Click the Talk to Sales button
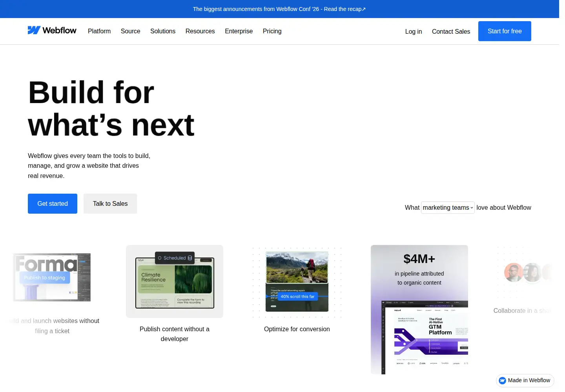Viewport: 565px width, 392px height. coord(110,203)
